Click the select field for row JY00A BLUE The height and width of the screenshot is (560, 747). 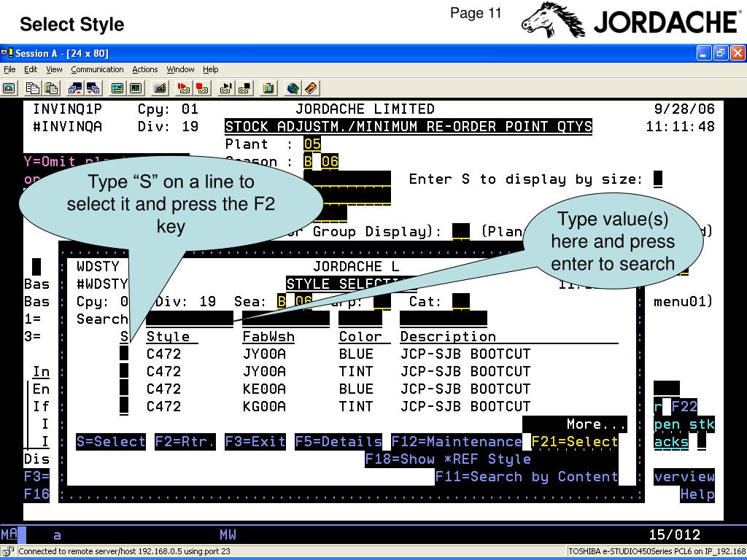coord(124,354)
